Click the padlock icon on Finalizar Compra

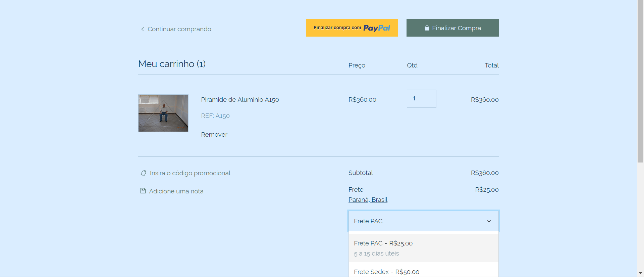coord(427,28)
